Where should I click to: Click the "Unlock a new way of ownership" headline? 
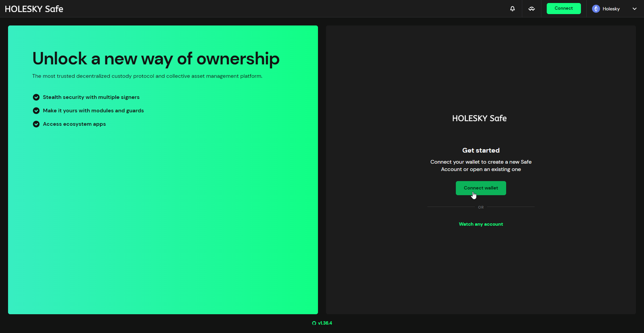tap(156, 59)
